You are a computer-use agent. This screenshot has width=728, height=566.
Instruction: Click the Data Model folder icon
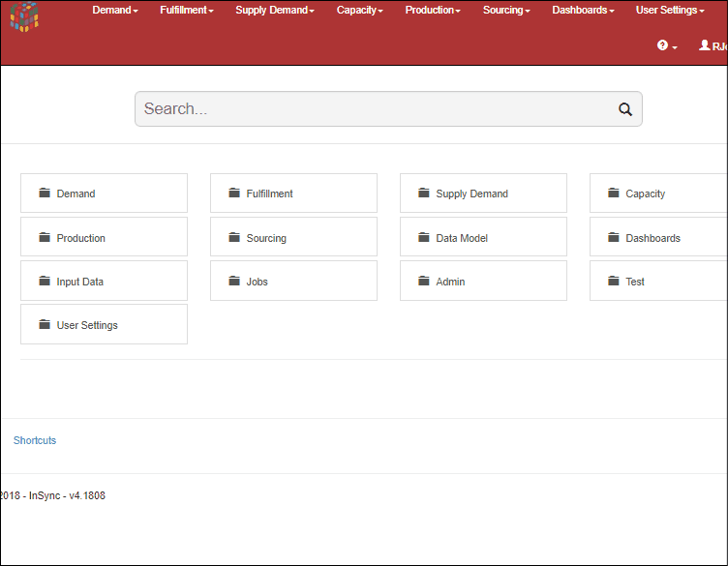424,237
